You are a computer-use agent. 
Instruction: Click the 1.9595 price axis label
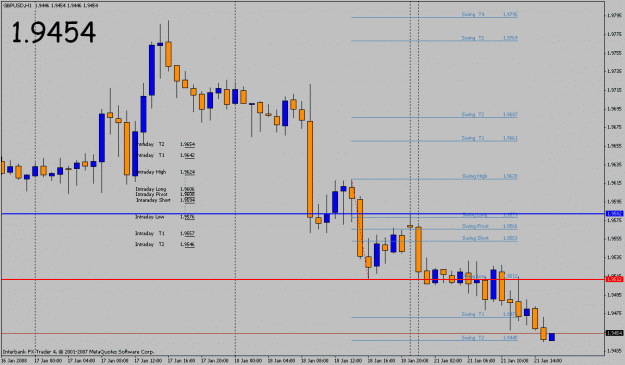click(614, 202)
